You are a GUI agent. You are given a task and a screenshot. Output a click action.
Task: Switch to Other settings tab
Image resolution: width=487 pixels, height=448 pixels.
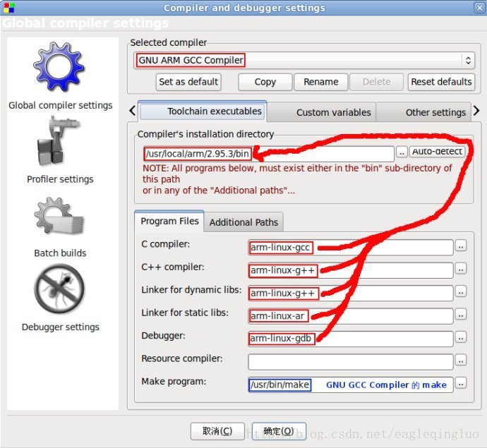pos(423,112)
